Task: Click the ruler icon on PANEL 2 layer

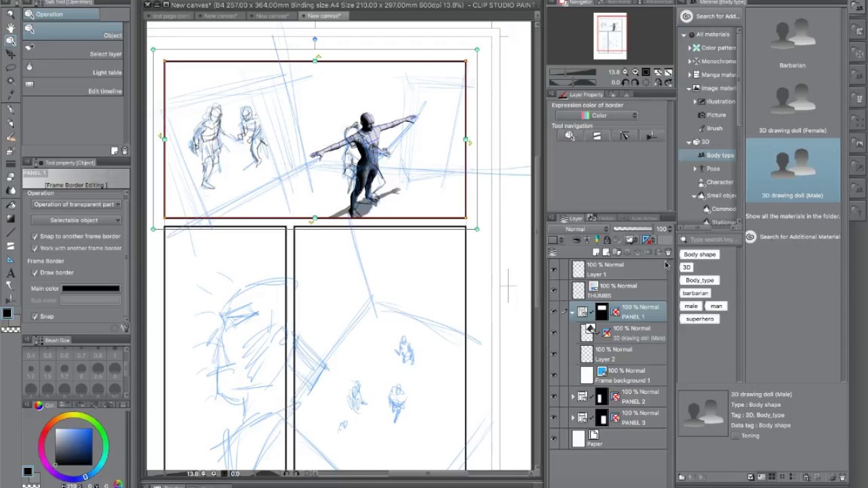Action: (616, 396)
